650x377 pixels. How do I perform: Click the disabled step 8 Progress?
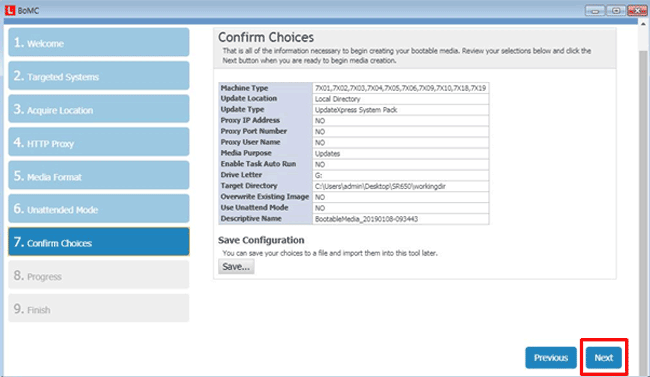tap(99, 275)
